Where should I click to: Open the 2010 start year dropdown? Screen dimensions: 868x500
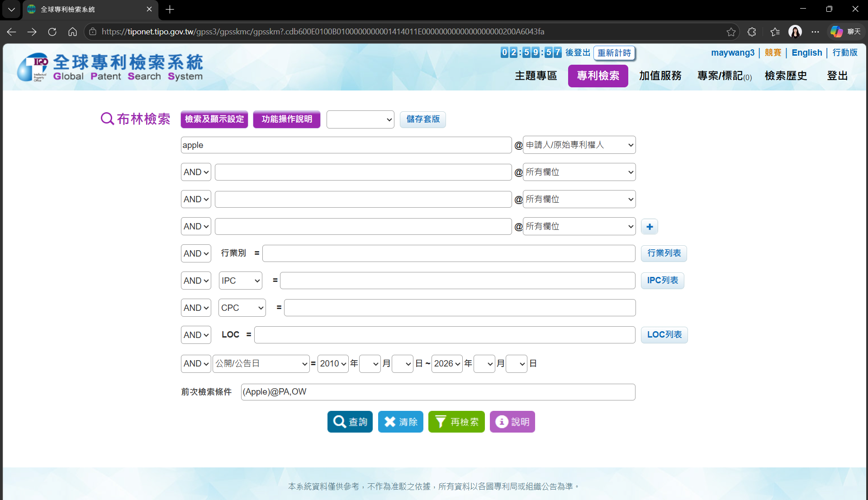(x=333, y=364)
